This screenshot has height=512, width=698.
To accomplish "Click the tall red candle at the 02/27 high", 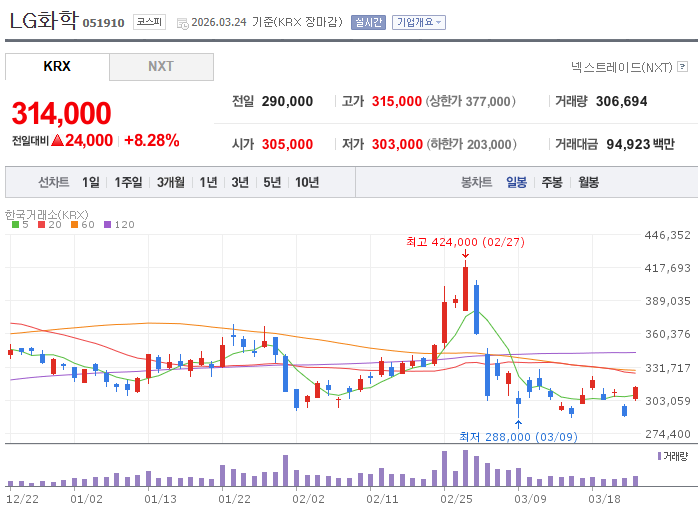I will coord(465,285).
